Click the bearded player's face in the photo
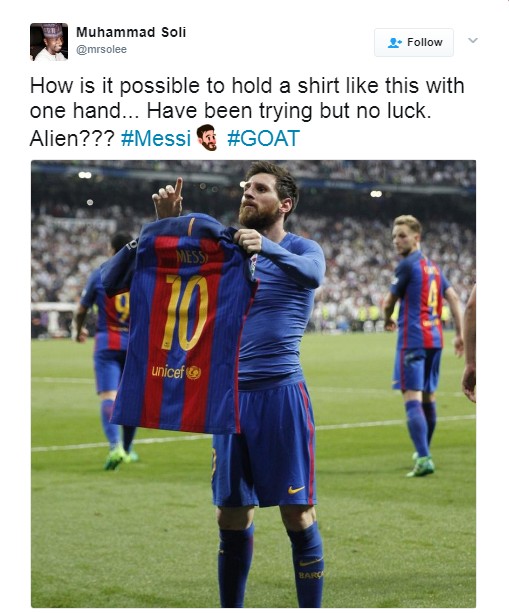 (x=260, y=199)
